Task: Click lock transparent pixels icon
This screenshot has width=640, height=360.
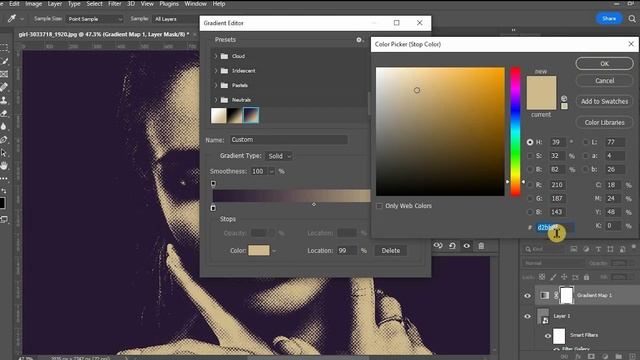Action: (542, 277)
